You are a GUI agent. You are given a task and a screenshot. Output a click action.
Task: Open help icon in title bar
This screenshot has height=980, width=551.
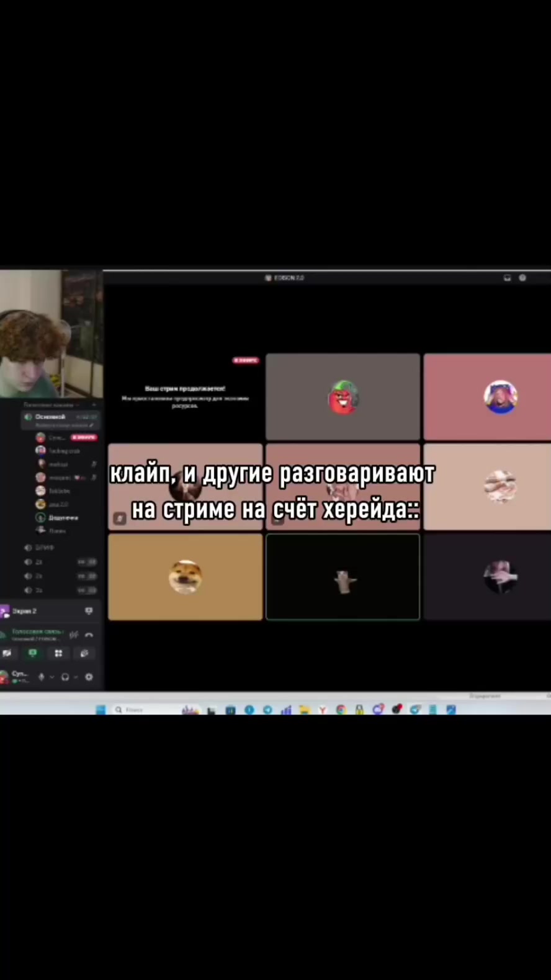(522, 278)
